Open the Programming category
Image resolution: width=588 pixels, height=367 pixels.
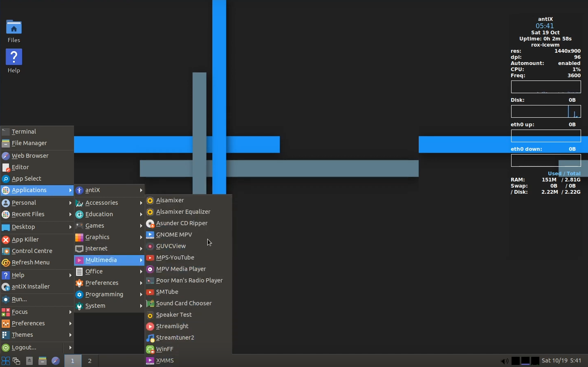coord(110,294)
